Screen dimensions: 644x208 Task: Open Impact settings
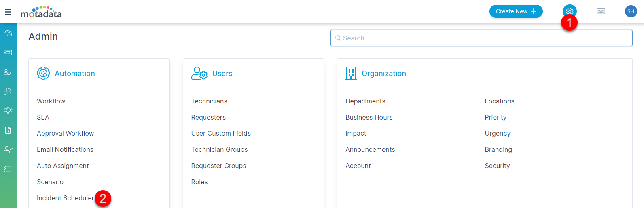tap(356, 133)
